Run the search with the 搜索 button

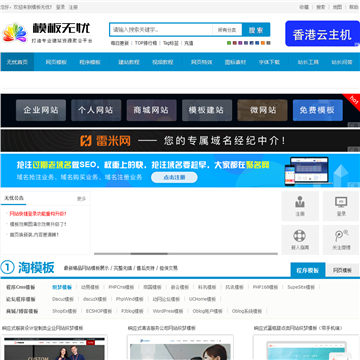[256, 30]
